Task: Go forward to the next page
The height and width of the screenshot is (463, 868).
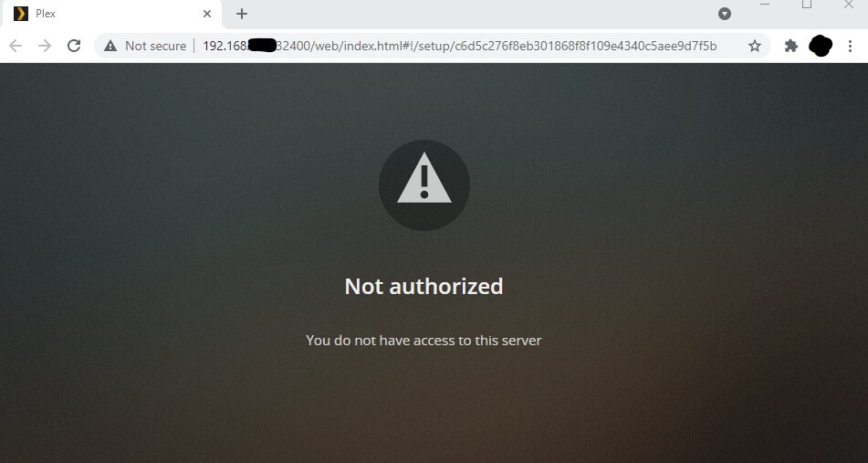Action: [45, 46]
